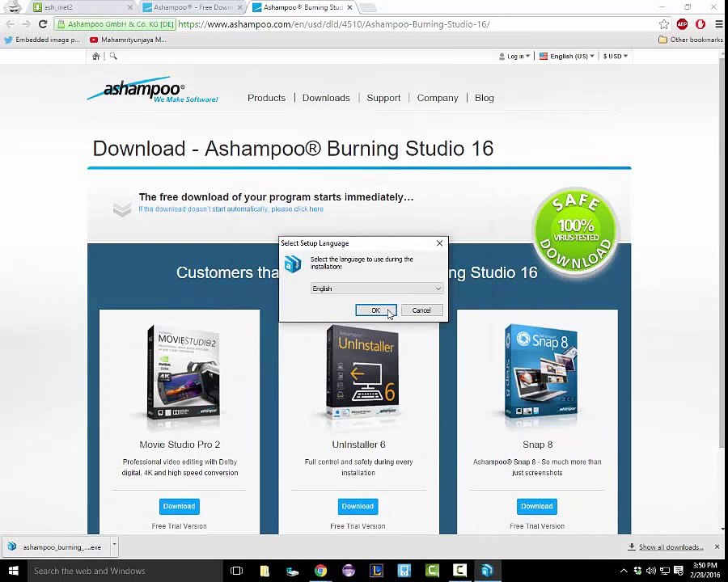Image resolution: width=728 pixels, height=582 pixels.
Task: Click Show all downloads link
Action: click(x=671, y=547)
